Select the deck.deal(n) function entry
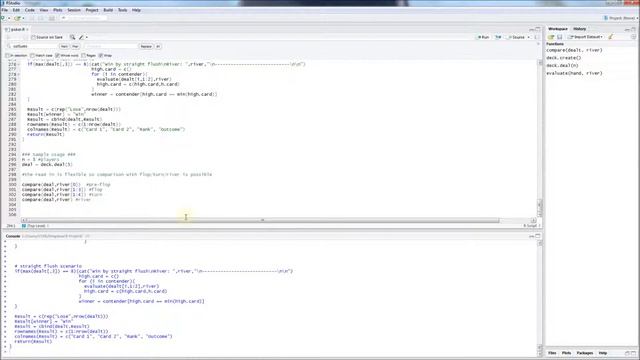This screenshot has height=360, width=640. click(x=562, y=65)
